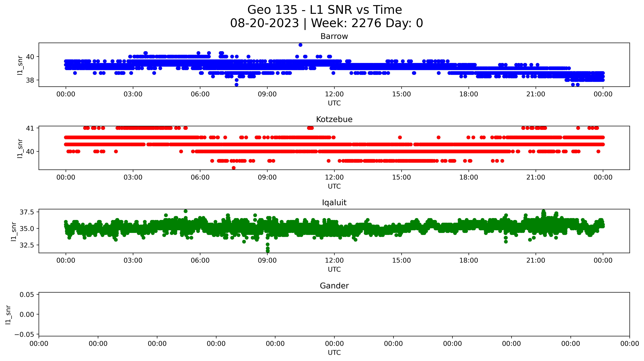Click the UTC label under the Barrow plot
This screenshot has height=361, width=644.
(x=334, y=103)
